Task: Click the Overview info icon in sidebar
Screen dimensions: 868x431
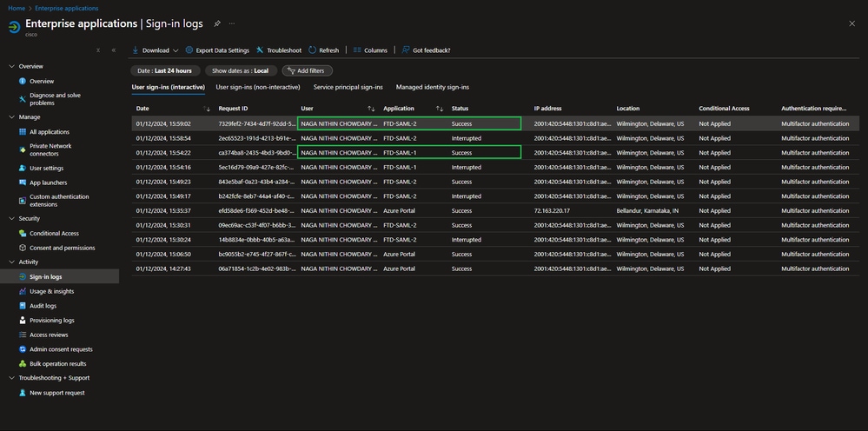Action: [x=22, y=81]
